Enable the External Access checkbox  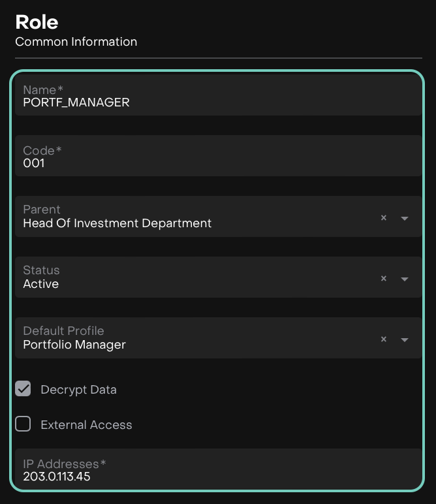(x=23, y=424)
